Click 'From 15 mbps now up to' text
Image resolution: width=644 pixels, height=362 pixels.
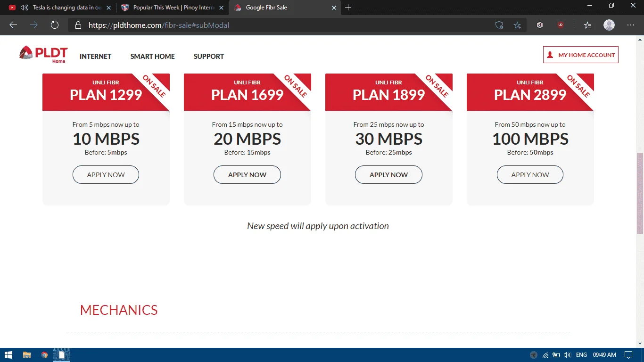(248, 125)
